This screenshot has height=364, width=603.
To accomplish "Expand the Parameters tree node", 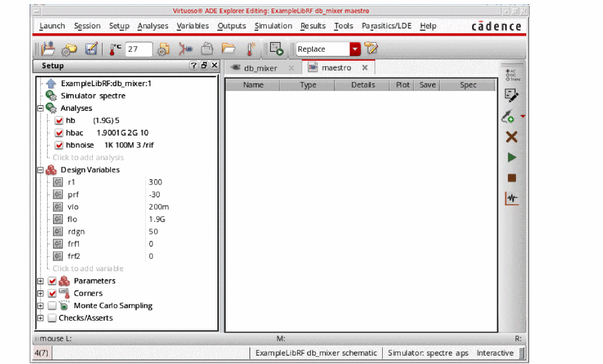I will [40, 281].
